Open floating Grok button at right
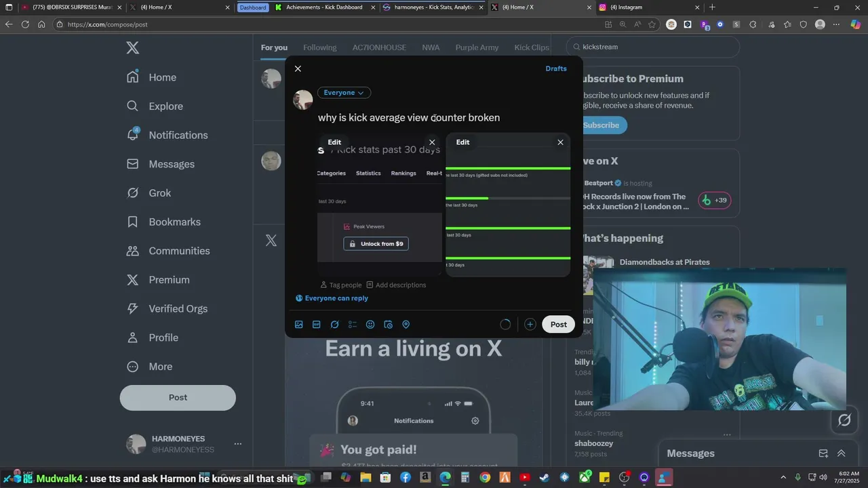Image resolution: width=868 pixels, height=488 pixels. coord(844,420)
